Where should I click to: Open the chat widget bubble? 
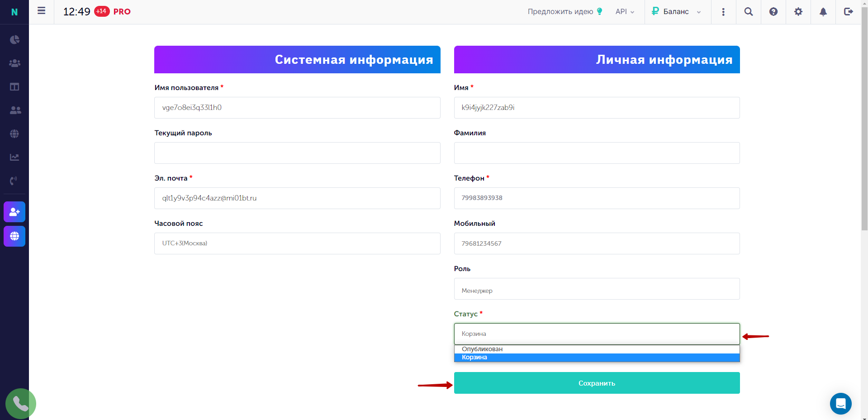(x=841, y=403)
